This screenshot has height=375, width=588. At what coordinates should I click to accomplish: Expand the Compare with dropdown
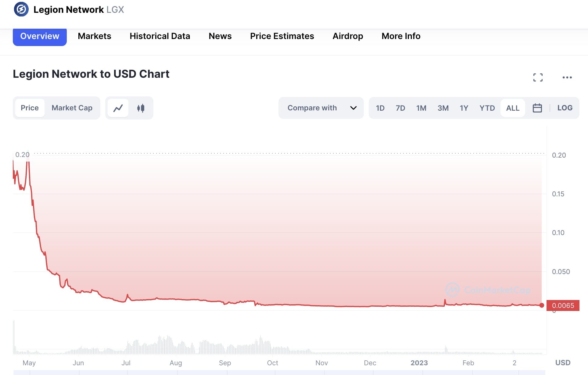(312, 108)
